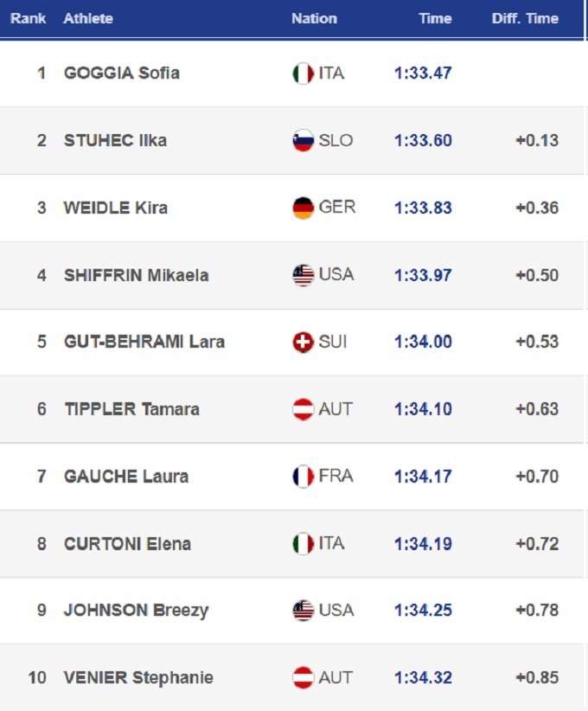Click the Diff. Time column header
588x711 pixels.
pyautogui.click(x=525, y=18)
